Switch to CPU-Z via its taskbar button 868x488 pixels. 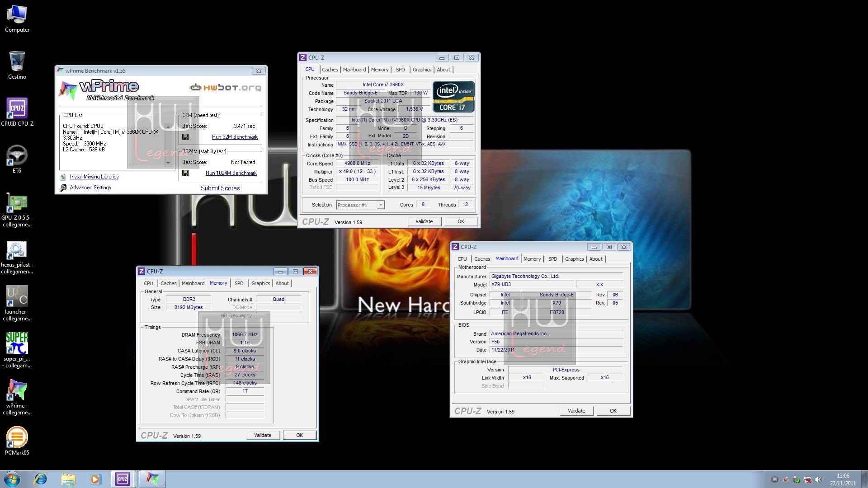click(123, 479)
